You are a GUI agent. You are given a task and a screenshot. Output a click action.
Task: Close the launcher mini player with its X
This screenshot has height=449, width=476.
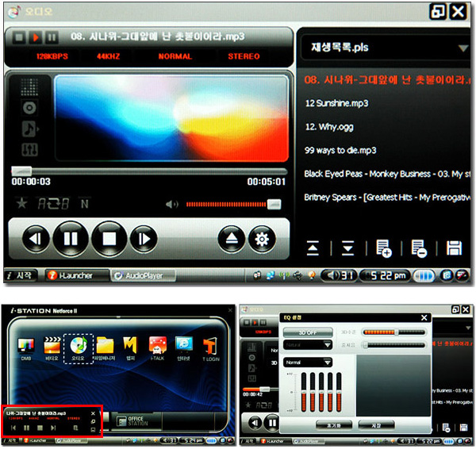click(x=93, y=413)
